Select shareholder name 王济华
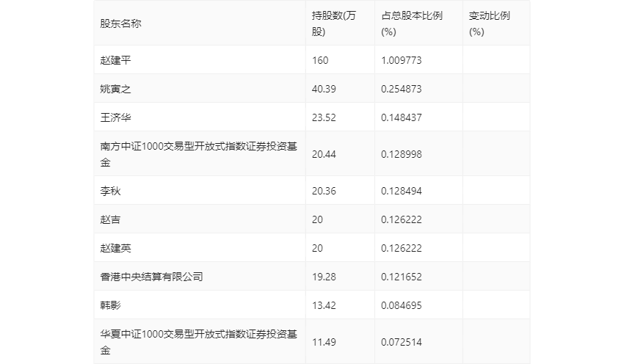This screenshot has height=364, width=624. coord(115,117)
